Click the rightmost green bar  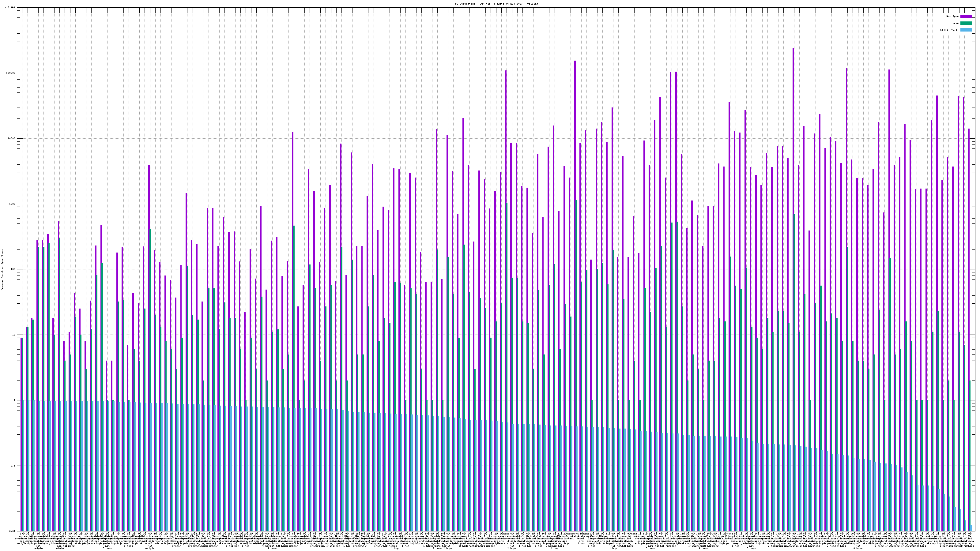click(970, 456)
